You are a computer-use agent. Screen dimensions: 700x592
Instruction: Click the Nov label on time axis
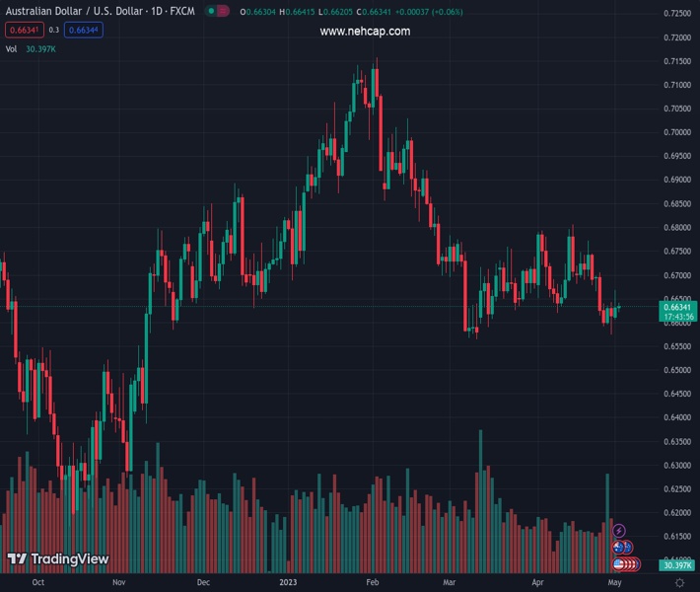[x=118, y=582]
